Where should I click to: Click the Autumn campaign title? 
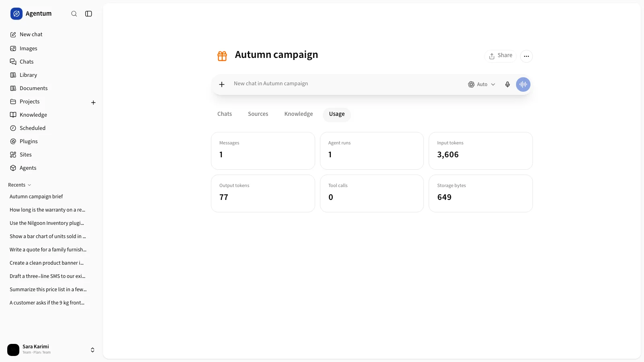(x=277, y=55)
